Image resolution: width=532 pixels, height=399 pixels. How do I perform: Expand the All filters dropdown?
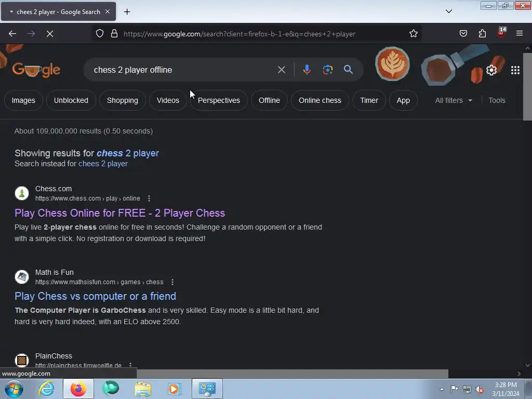tap(454, 100)
